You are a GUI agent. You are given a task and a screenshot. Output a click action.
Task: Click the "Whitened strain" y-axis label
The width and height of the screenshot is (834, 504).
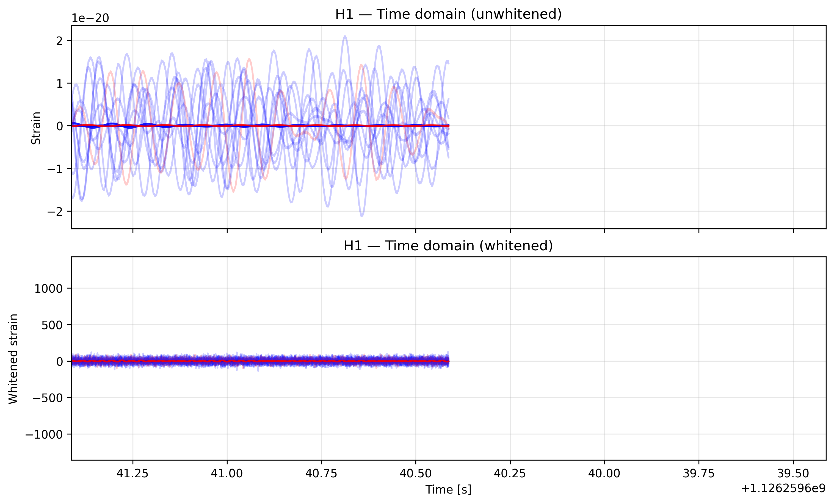coord(13,359)
